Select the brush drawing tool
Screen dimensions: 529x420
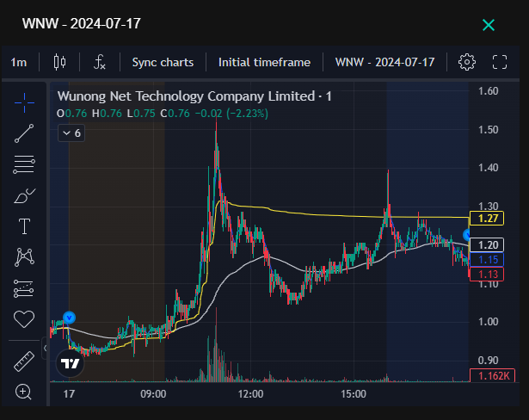(x=24, y=196)
